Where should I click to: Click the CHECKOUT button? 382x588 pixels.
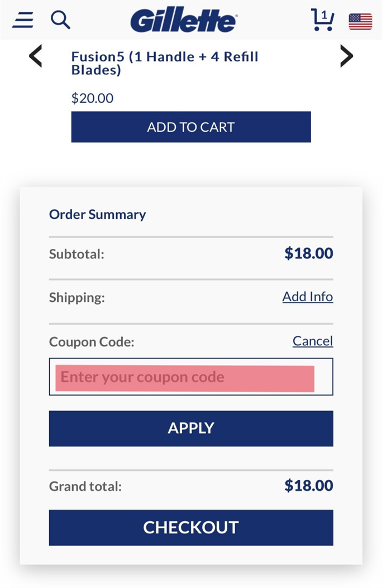[x=190, y=527]
